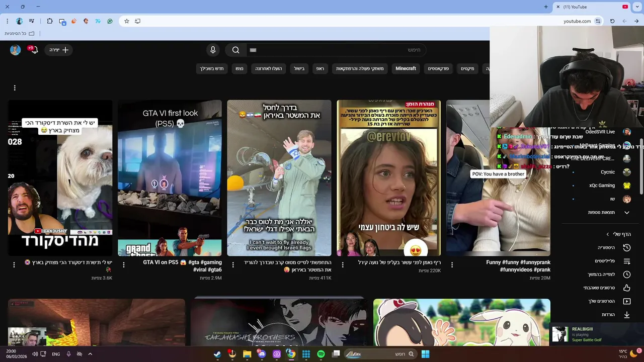Click the Windows taskbar search box
This screenshot has height=362, width=644.
click(x=381, y=354)
